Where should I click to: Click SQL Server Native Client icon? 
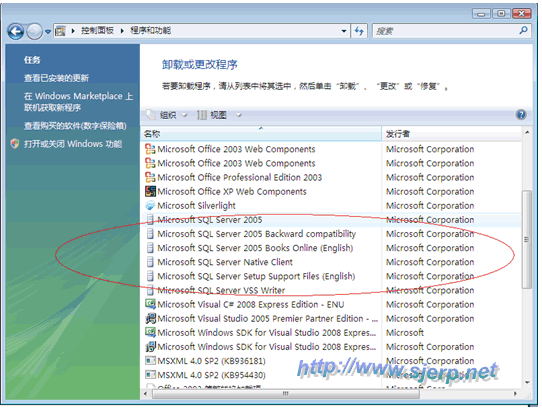(150, 262)
